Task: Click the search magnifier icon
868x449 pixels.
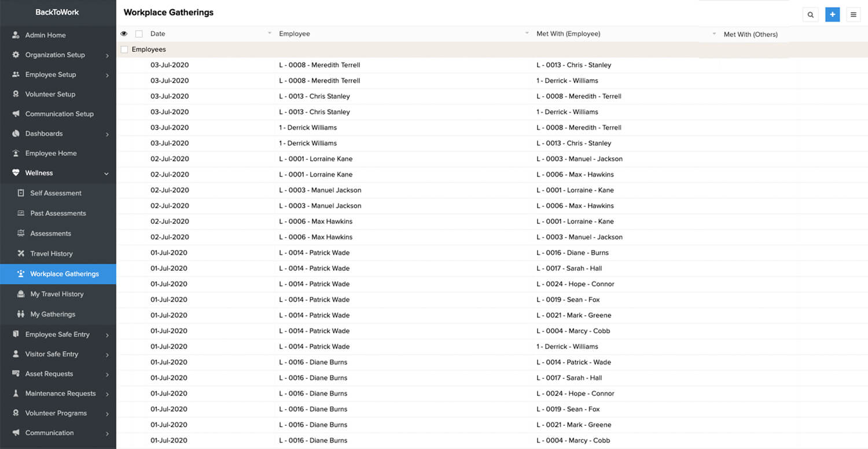Action: (811, 15)
